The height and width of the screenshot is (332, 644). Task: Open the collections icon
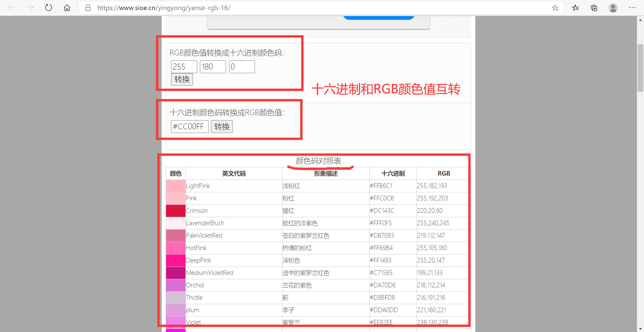tap(594, 8)
